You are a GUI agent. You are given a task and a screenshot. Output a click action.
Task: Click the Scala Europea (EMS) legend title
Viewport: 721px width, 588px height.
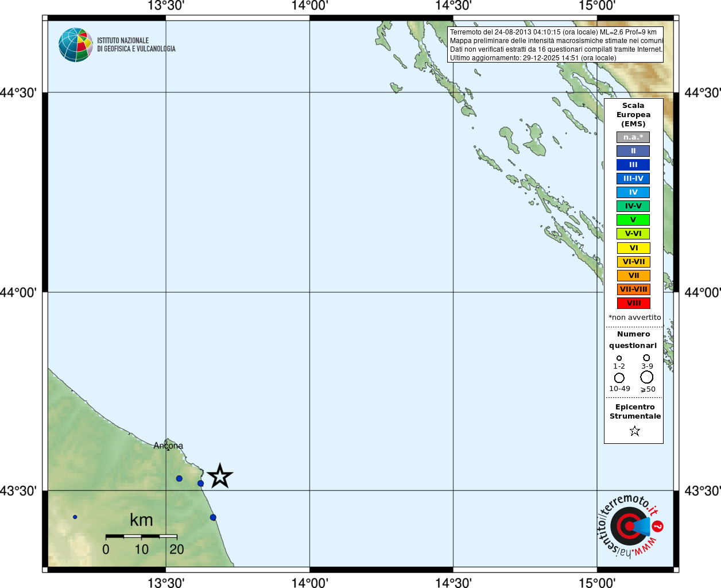coord(633,115)
